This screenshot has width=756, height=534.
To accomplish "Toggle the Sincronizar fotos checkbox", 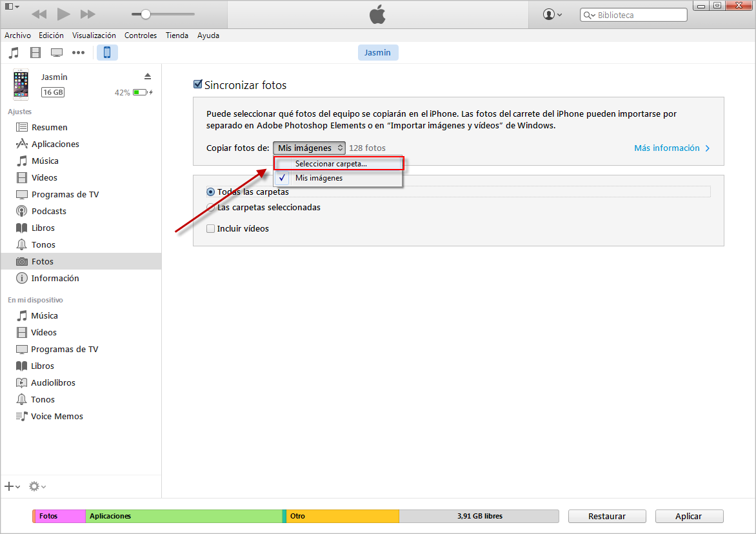I will [x=197, y=84].
